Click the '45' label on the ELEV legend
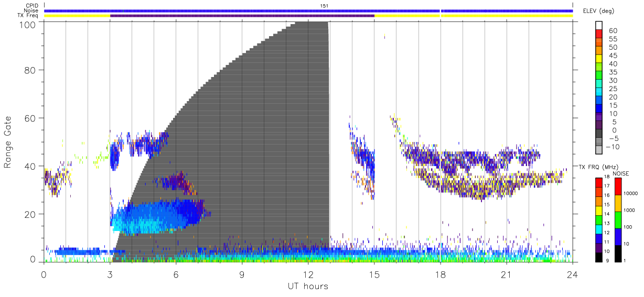This screenshot has height=297, width=644. coord(613,56)
